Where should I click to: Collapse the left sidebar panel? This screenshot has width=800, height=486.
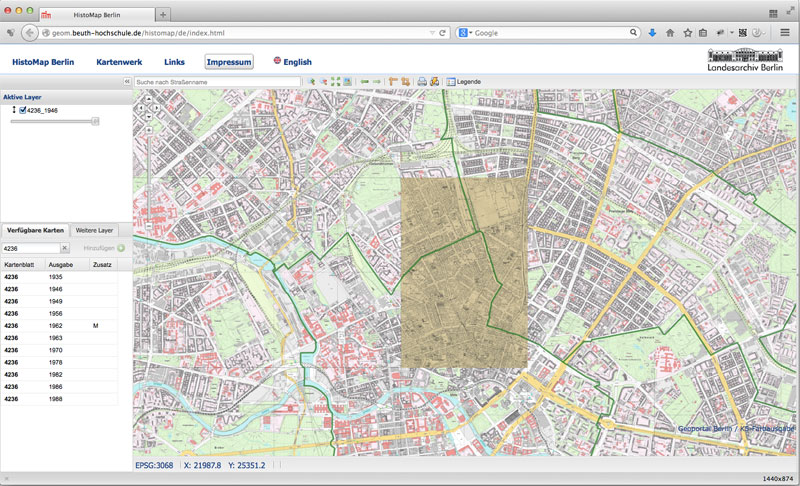(x=127, y=81)
